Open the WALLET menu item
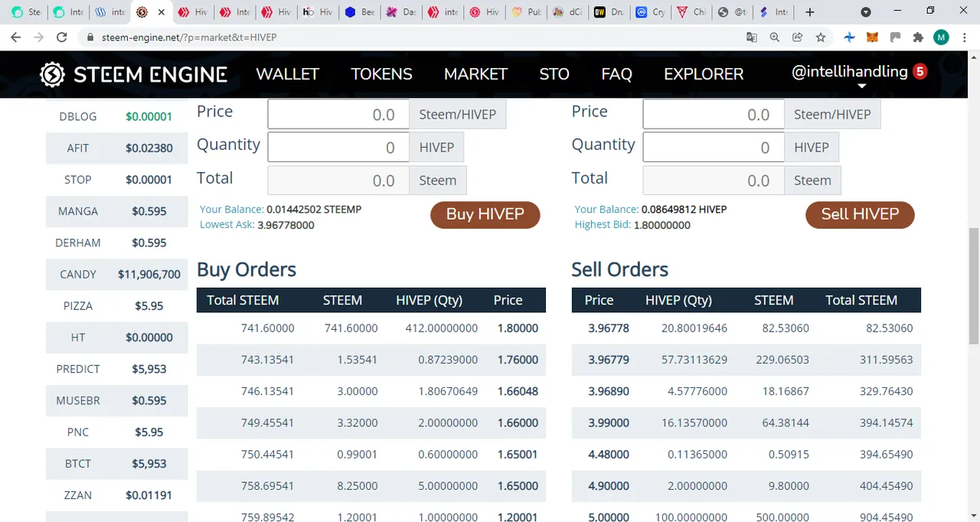Image resolution: width=980 pixels, height=522 pixels. click(x=287, y=74)
